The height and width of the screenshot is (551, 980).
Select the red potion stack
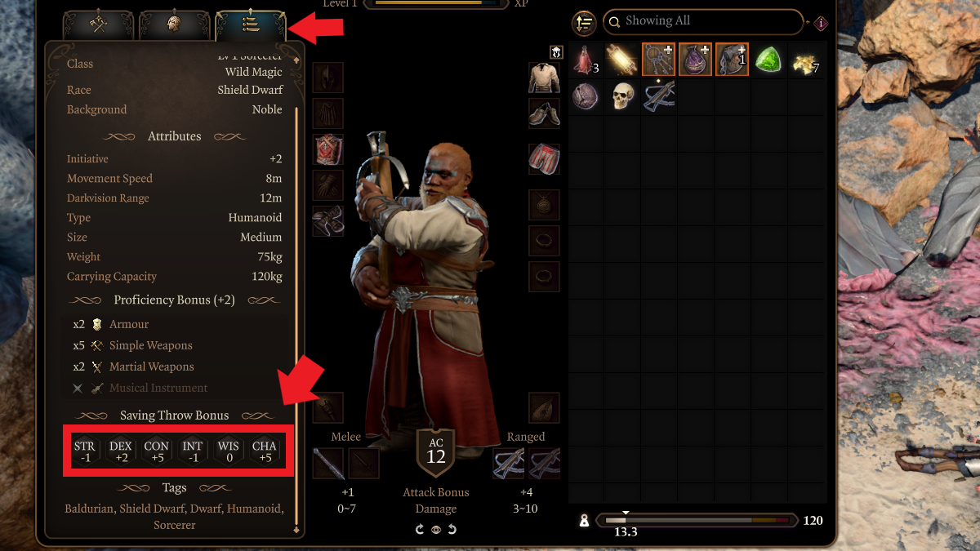click(x=586, y=60)
